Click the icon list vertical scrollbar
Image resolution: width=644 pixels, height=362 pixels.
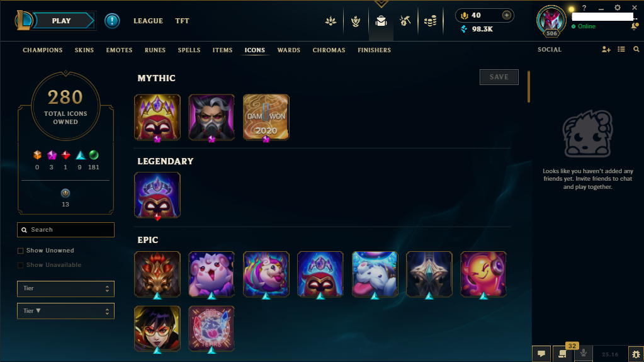(x=529, y=87)
